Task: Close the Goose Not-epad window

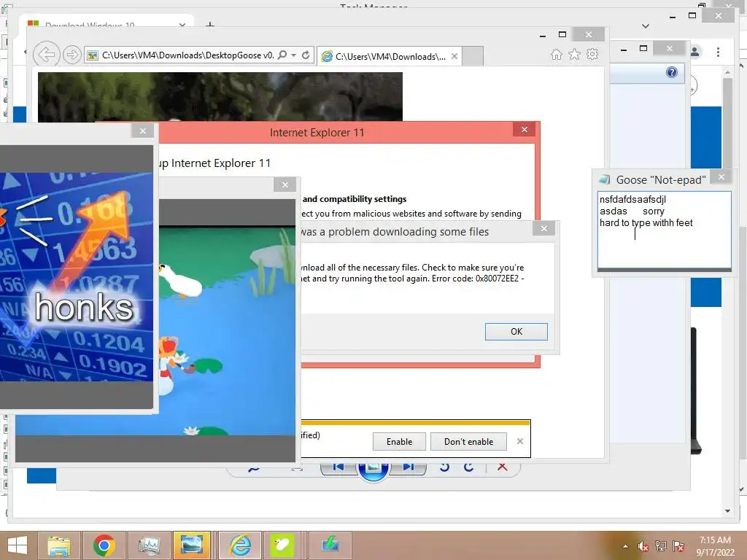Action: click(721, 177)
